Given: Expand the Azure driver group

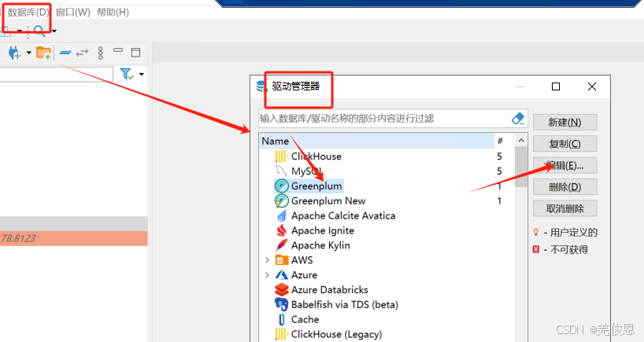Looking at the screenshot, I should [267, 274].
